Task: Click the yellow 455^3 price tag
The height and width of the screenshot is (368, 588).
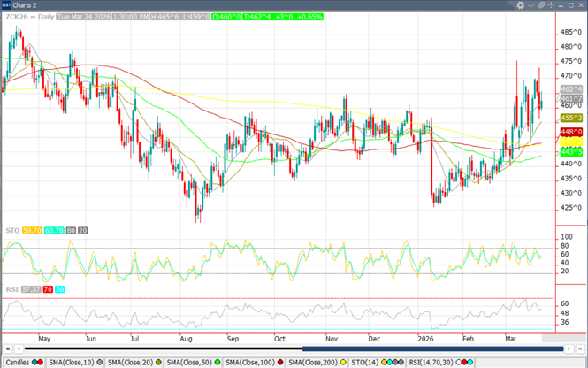Action: [x=570, y=117]
